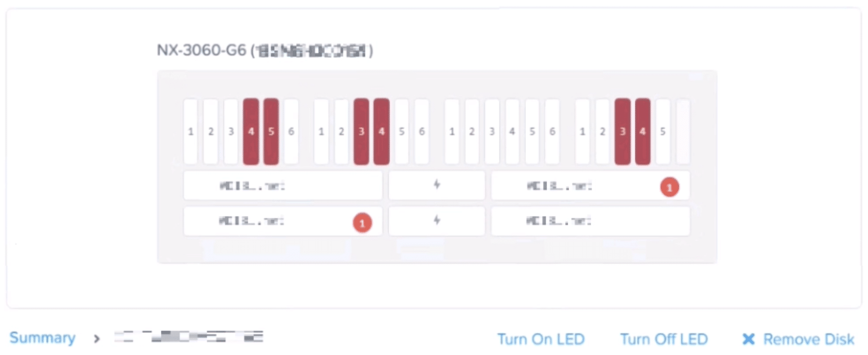
Task: Click the Remove Disk X icon
Action: [x=749, y=339]
